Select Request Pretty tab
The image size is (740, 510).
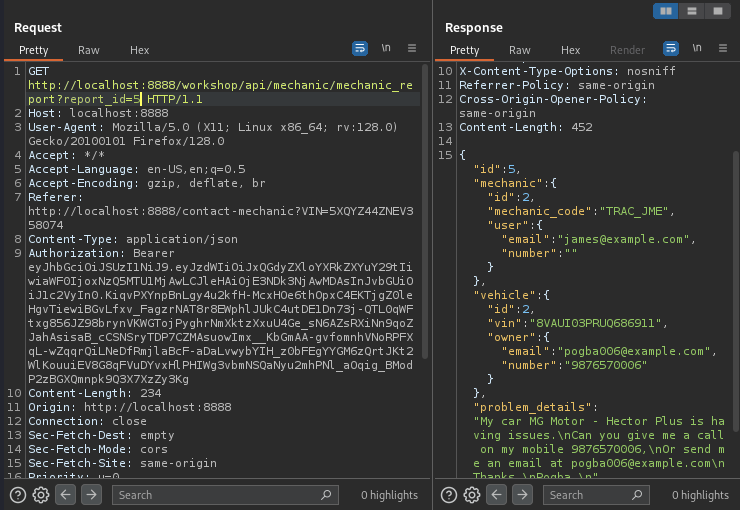pyautogui.click(x=34, y=50)
